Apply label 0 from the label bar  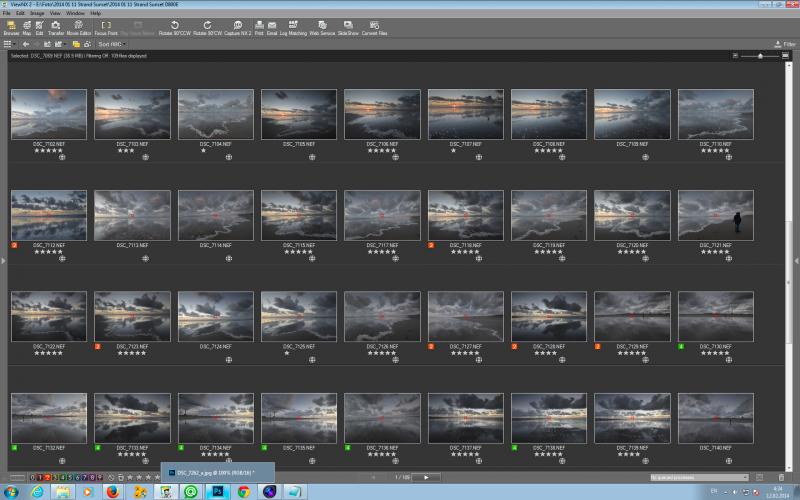pyautogui.click(x=32, y=478)
